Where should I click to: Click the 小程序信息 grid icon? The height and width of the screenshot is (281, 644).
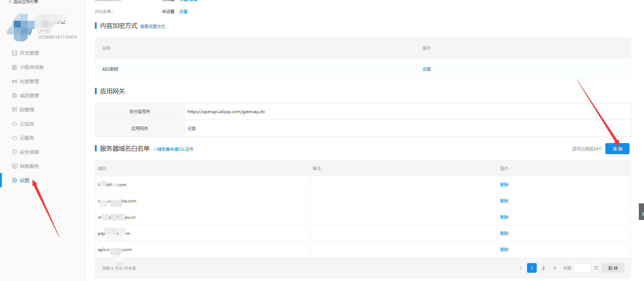pyautogui.click(x=14, y=67)
